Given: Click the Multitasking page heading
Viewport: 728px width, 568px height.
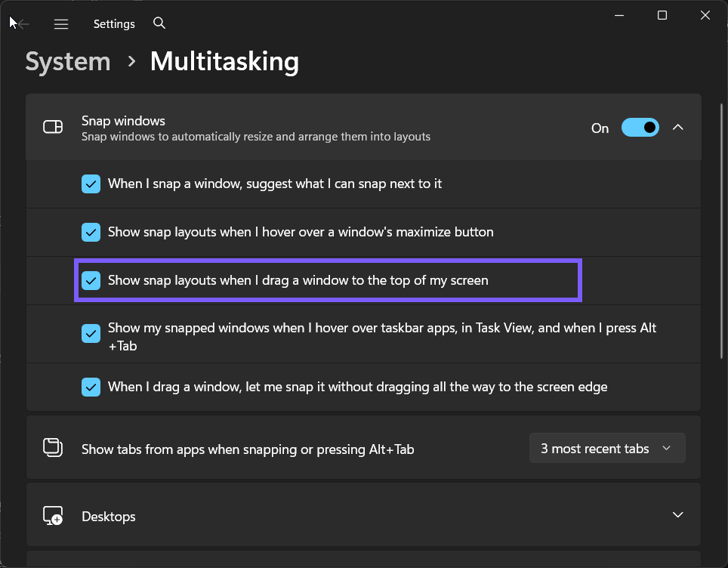Looking at the screenshot, I should (224, 61).
